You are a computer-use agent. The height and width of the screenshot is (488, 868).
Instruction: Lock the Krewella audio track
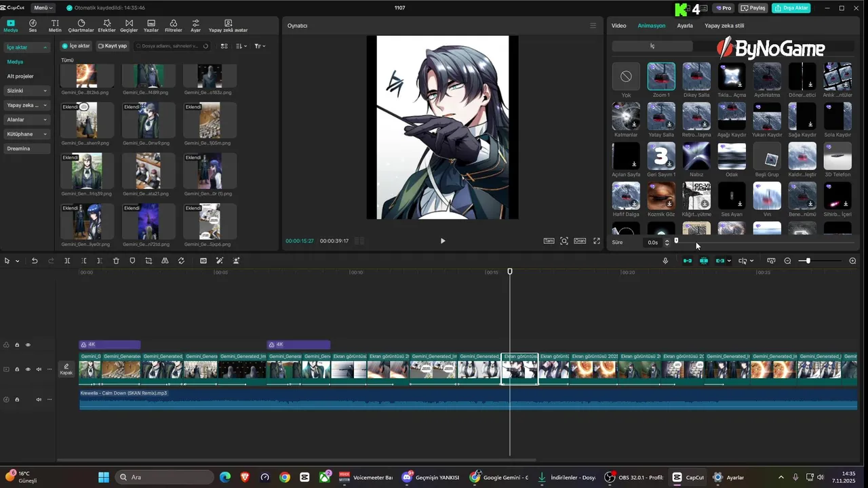tap(17, 399)
